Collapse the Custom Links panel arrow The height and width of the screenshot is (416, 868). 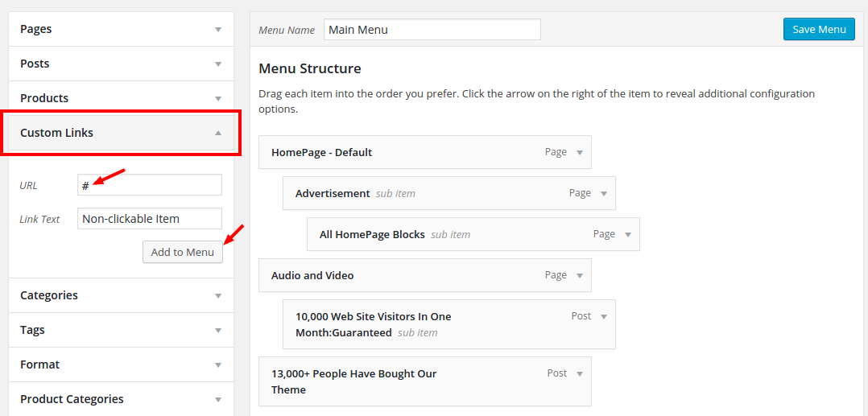(x=218, y=133)
